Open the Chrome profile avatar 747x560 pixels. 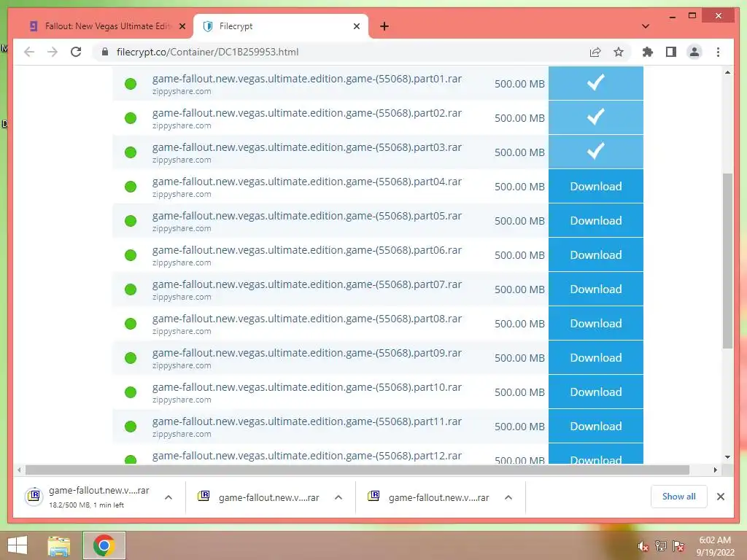pyautogui.click(x=694, y=52)
